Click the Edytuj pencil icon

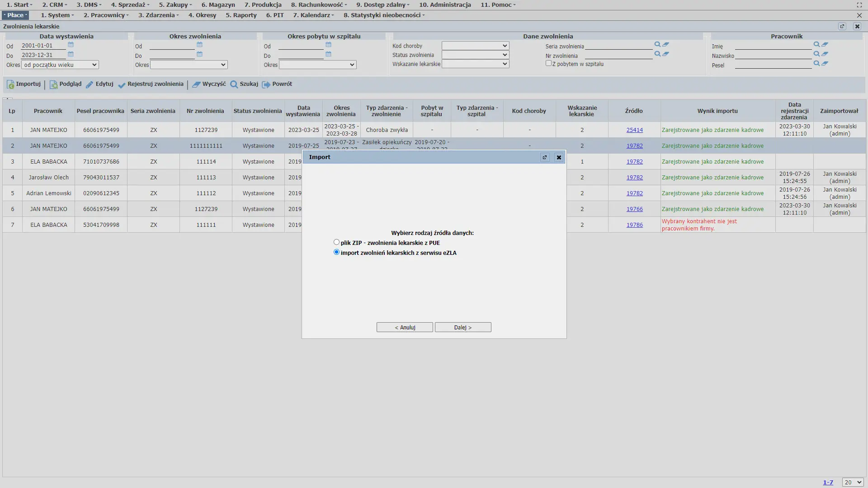click(90, 84)
